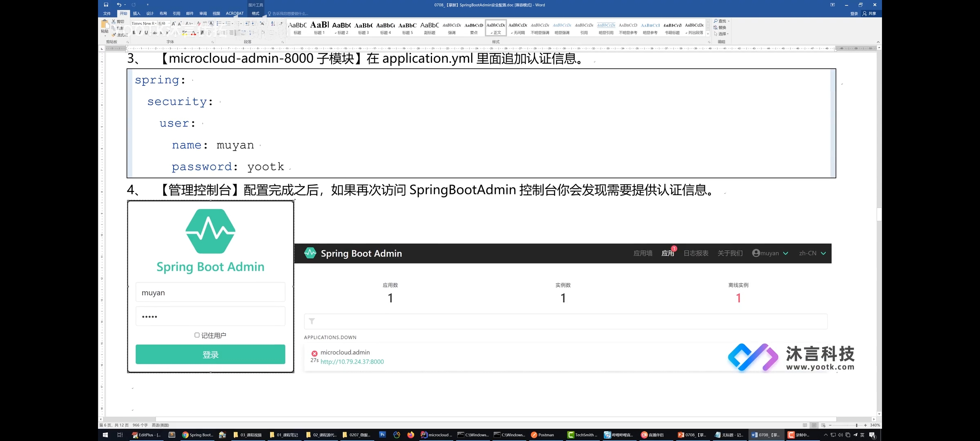Open the Font dialog launcher
The height and width of the screenshot is (441, 980).
pos(212,42)
